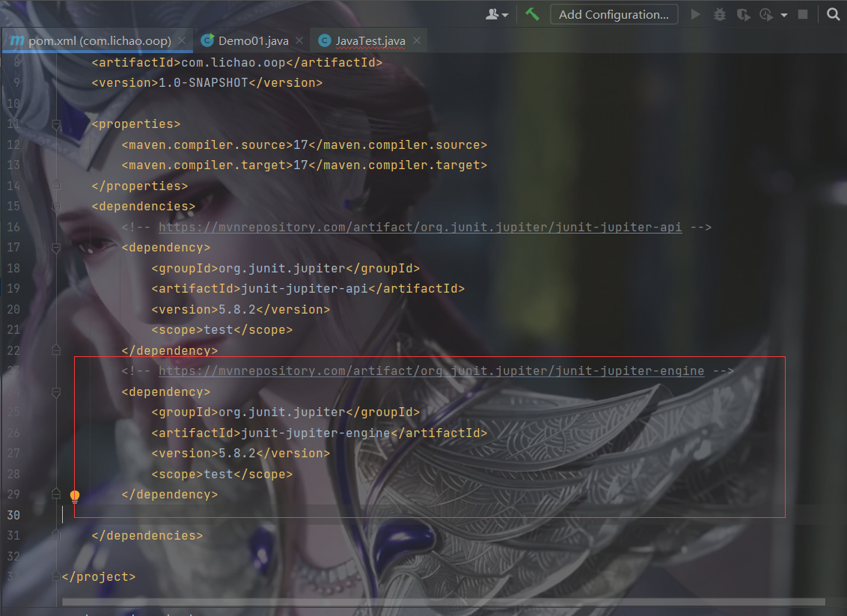
Task: Switch to Demo01.java tab
Action: 253,40
